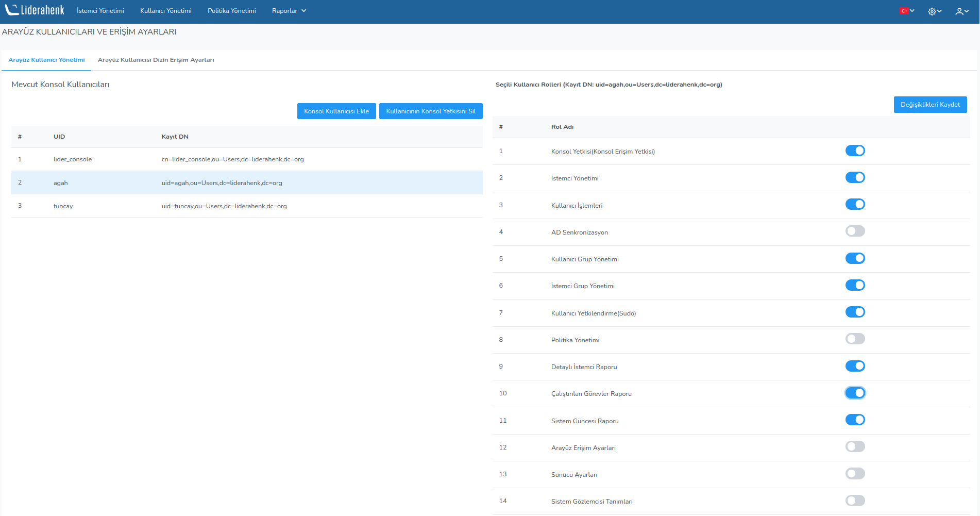Image resolution: width=980 pixels, height=516 pixels.
Task: Toggle Sistem Güncesi Raporu switch
Action: [855, 420]
